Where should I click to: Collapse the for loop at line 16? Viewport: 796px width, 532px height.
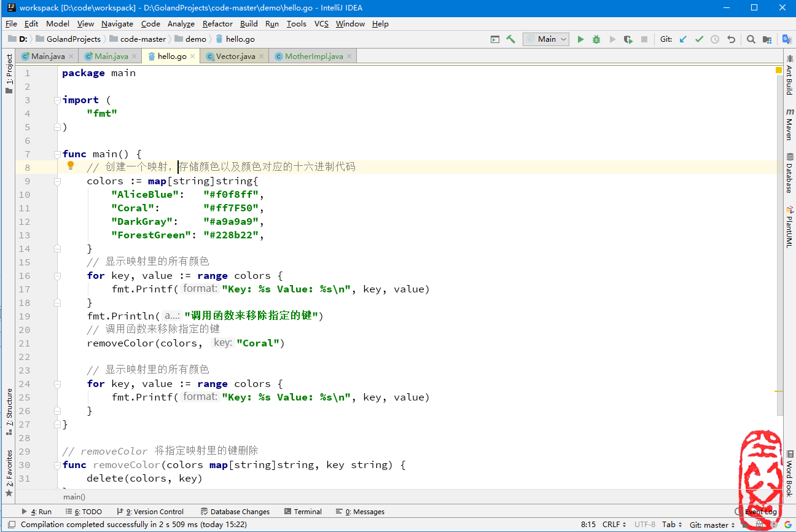[x=57, y=276]
